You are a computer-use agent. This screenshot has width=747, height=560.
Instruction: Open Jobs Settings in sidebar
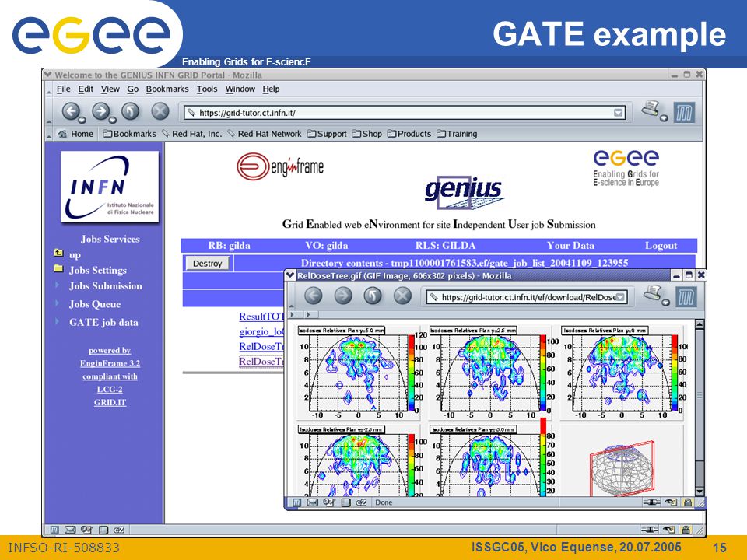98,270
